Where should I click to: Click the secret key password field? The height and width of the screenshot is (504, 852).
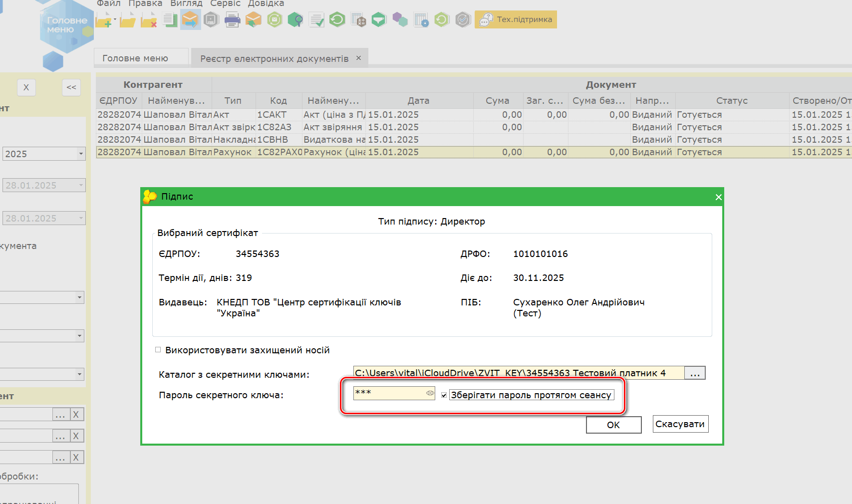click(388, 393)
